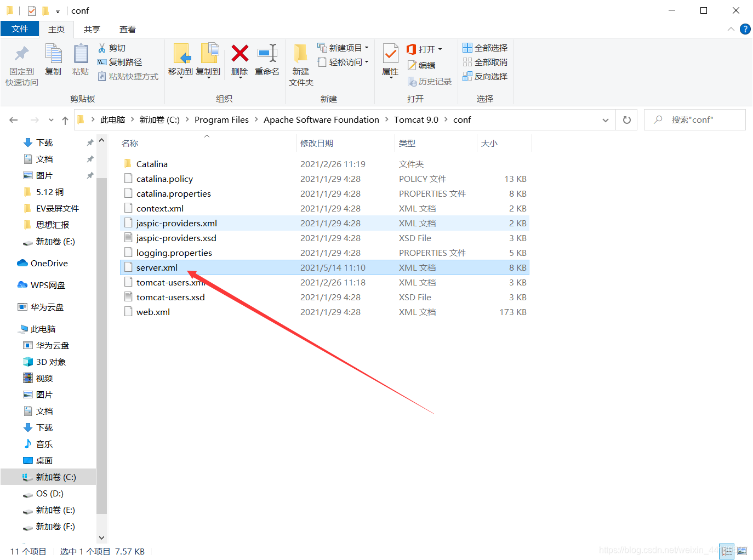This screenshot has width=753, height=560.
Task: Expand the address bar history dropdown
Action: 606,120
